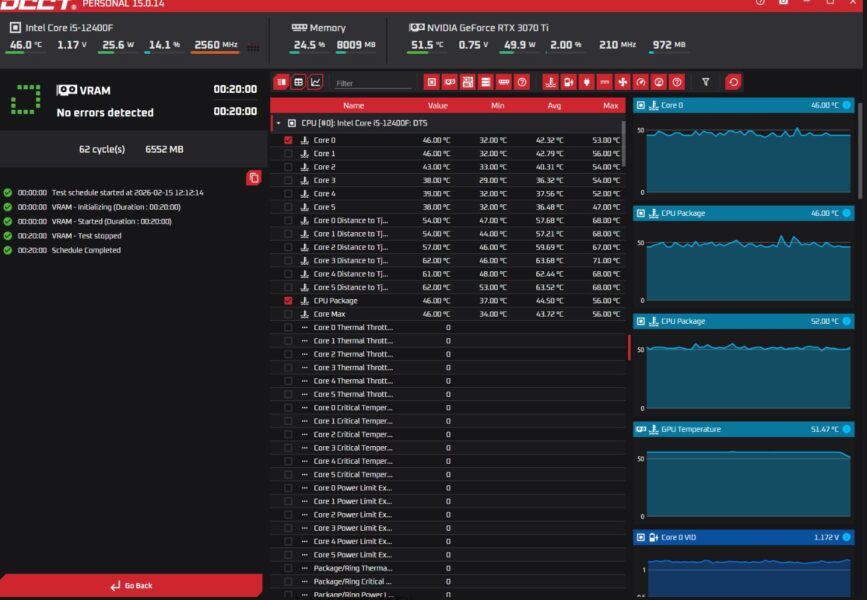Viewport: 867px width, 600px height.
Task: Expand options for Core 0 Thermal Throttling row
Action: [x=304, y=327]
